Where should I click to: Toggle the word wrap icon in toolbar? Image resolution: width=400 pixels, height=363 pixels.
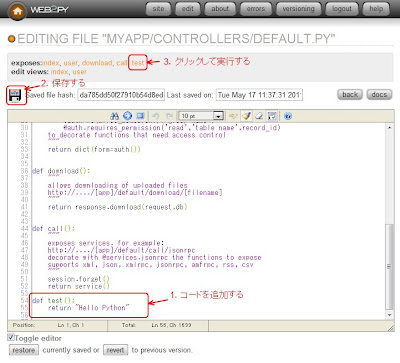point(272,116)
